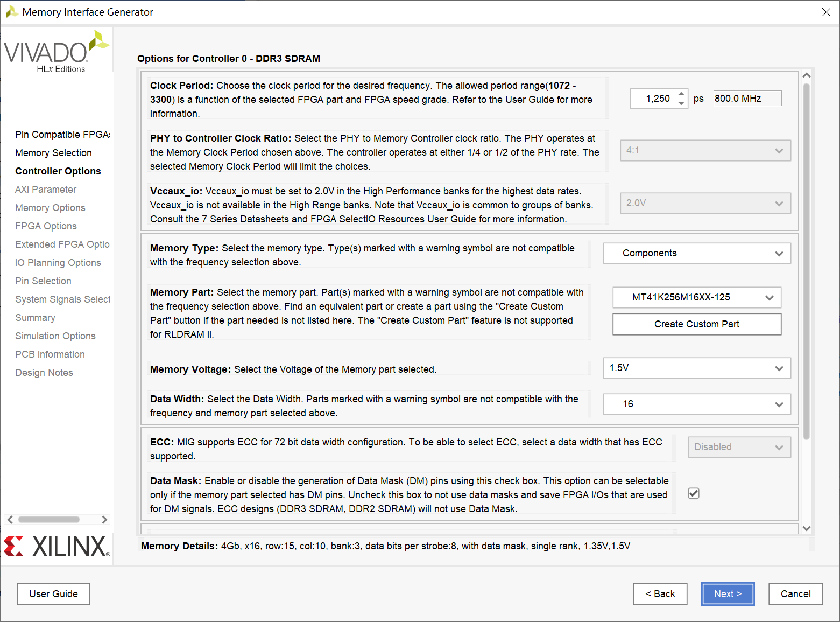The width and height of the screenshot is (840, 622).
Task: Click the Create Custom Part button
Action: pyautogui.click(x=697, y=324)
